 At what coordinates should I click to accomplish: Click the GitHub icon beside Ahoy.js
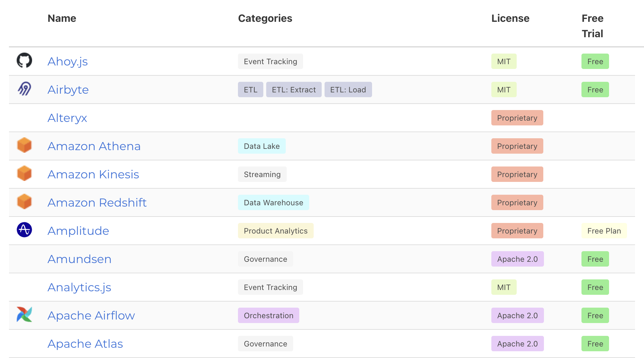coord(24,60)
